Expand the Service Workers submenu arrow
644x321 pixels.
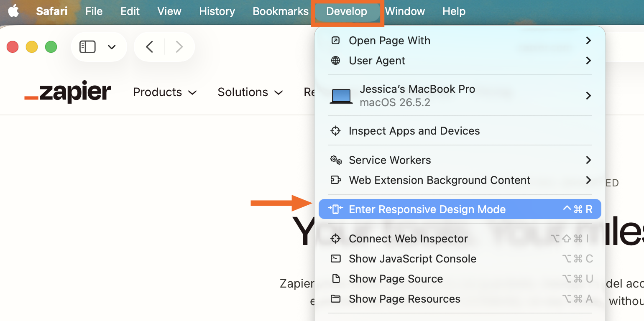[588, 160]
